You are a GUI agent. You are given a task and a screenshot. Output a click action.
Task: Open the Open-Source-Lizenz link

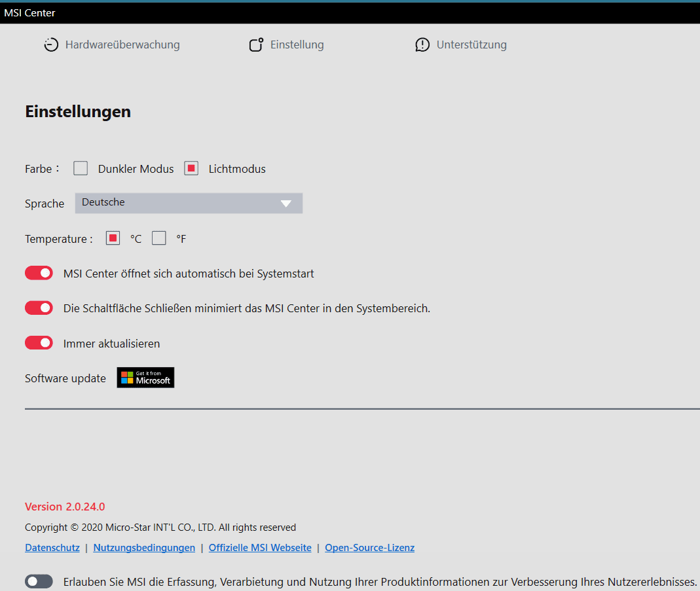tap(369, 548)
